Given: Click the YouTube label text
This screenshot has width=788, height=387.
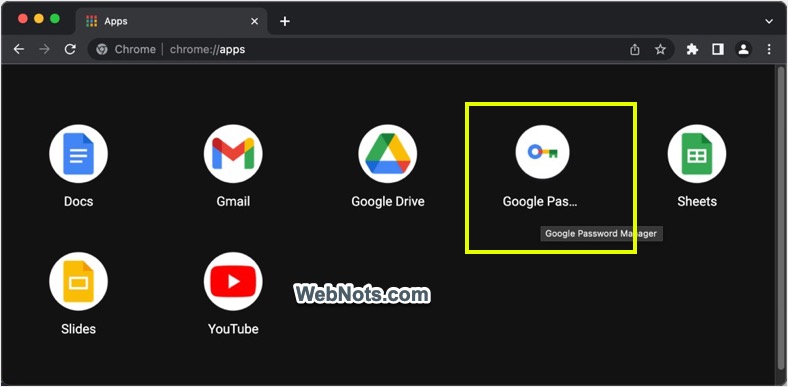Looking at the screenshot, I should 233,329.
